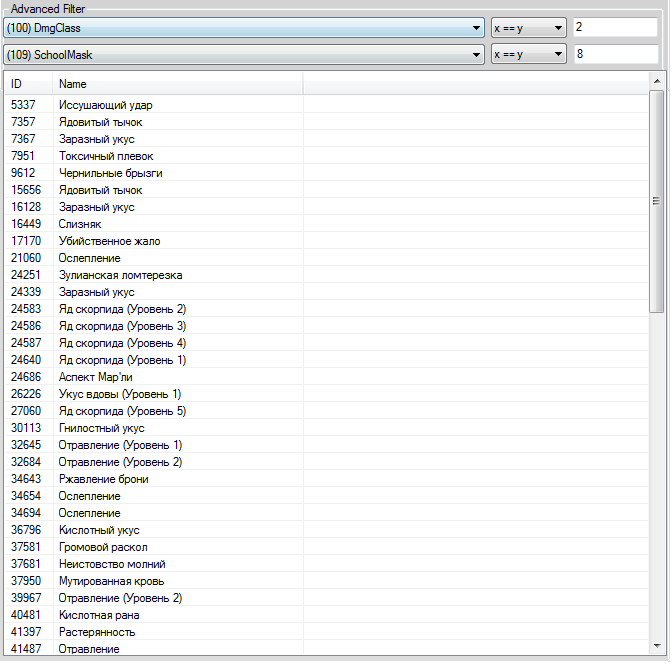The width and height of the screenshot is (672, 667).
Task: Open the SchoolMask field dropdown
Action: (x=244, y=54)
